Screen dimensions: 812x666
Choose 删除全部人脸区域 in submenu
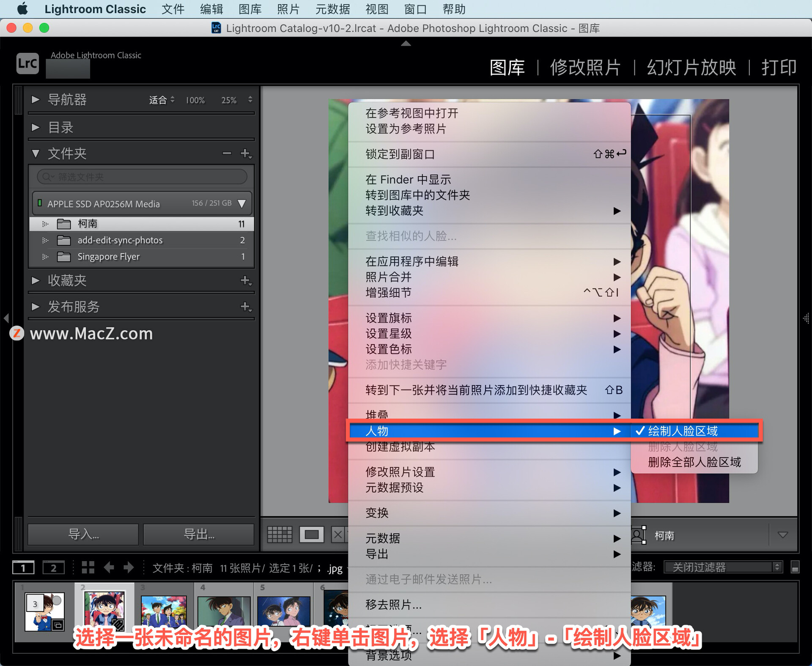click(x=694, y=462)
